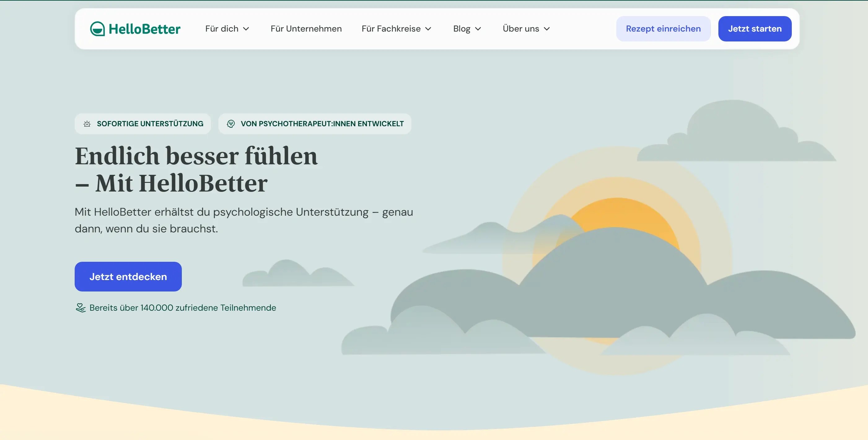868x440 pixels.
Task: Click the hand-heart icon beside zufriedene Teilnehmende
Action: click(x=81, y=308)
